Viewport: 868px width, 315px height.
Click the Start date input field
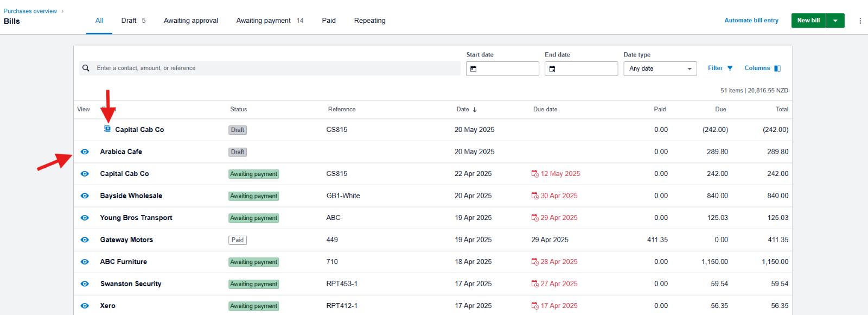502,68
